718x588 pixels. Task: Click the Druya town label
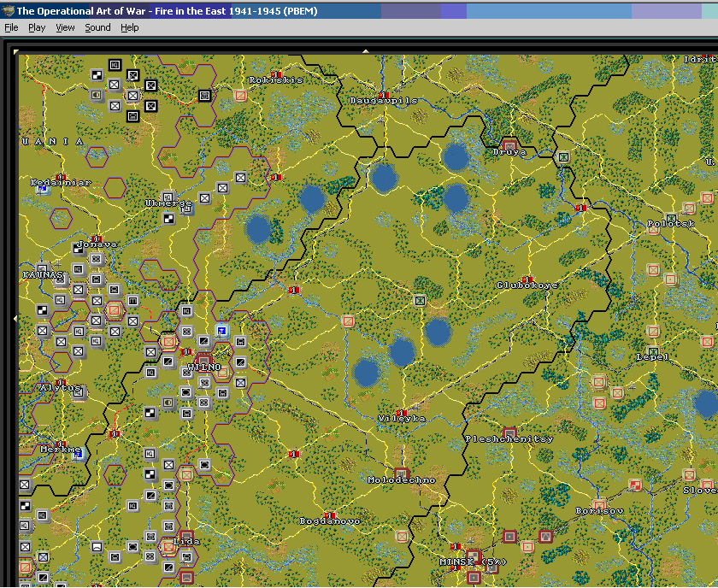(509, 152)
